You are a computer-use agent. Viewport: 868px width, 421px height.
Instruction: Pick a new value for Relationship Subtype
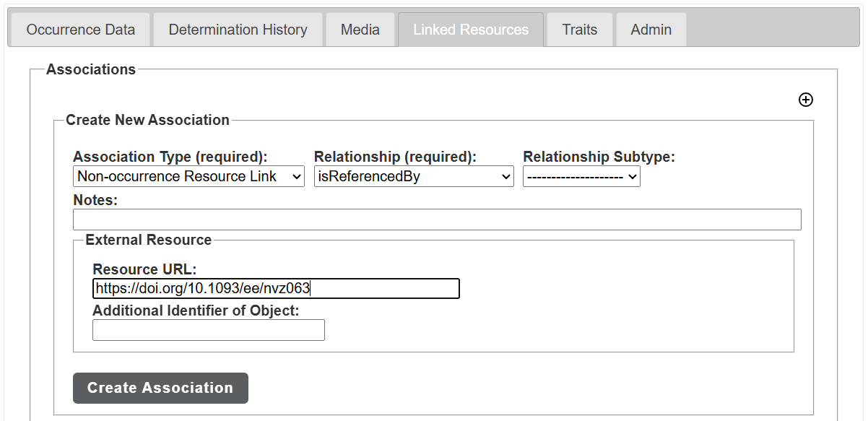pos(581,176)
